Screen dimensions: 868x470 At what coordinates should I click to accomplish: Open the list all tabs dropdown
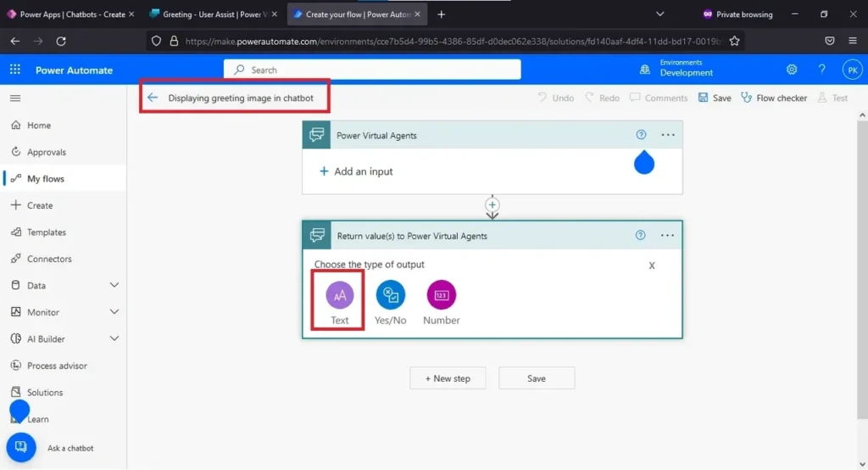click(659, 14)
